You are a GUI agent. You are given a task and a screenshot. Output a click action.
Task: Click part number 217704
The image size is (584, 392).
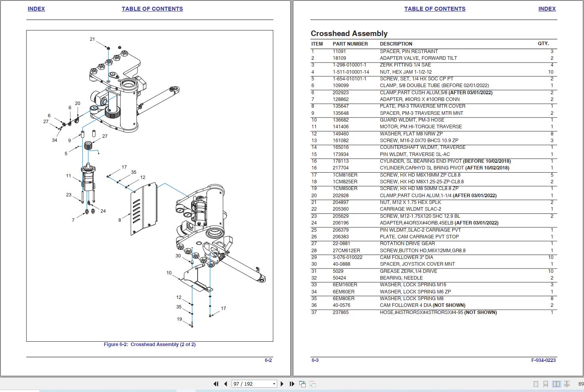coord(341,168)
